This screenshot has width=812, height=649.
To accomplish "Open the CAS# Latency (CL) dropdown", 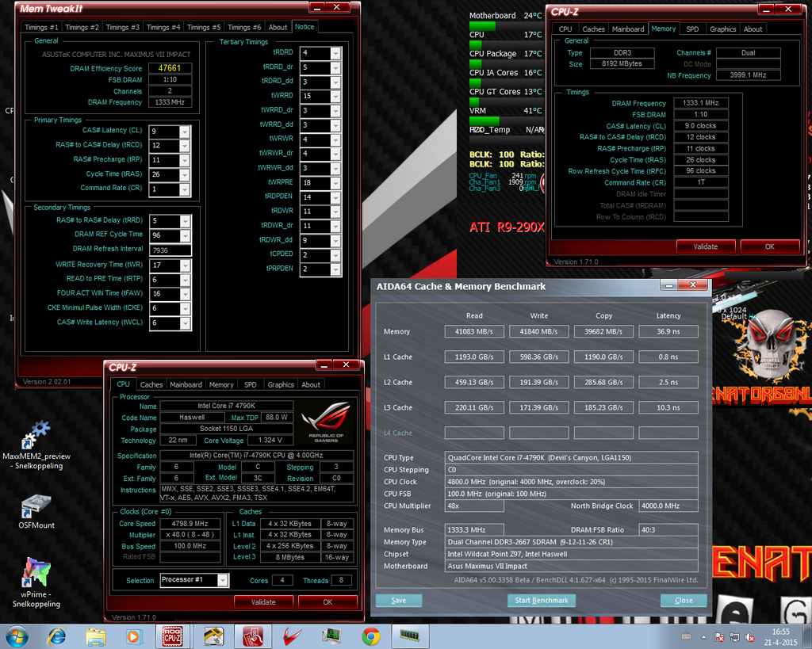I will (x=184, y=132).
